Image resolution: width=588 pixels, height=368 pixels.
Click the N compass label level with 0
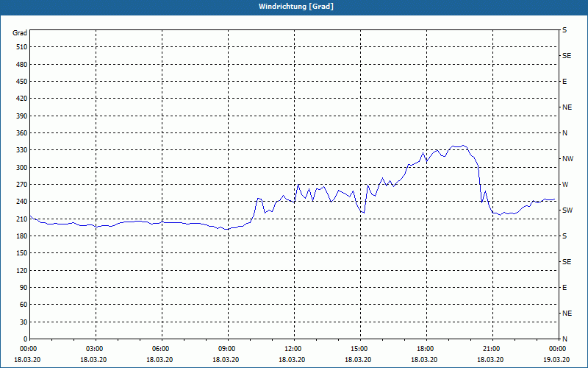click(x=564, y=339)
